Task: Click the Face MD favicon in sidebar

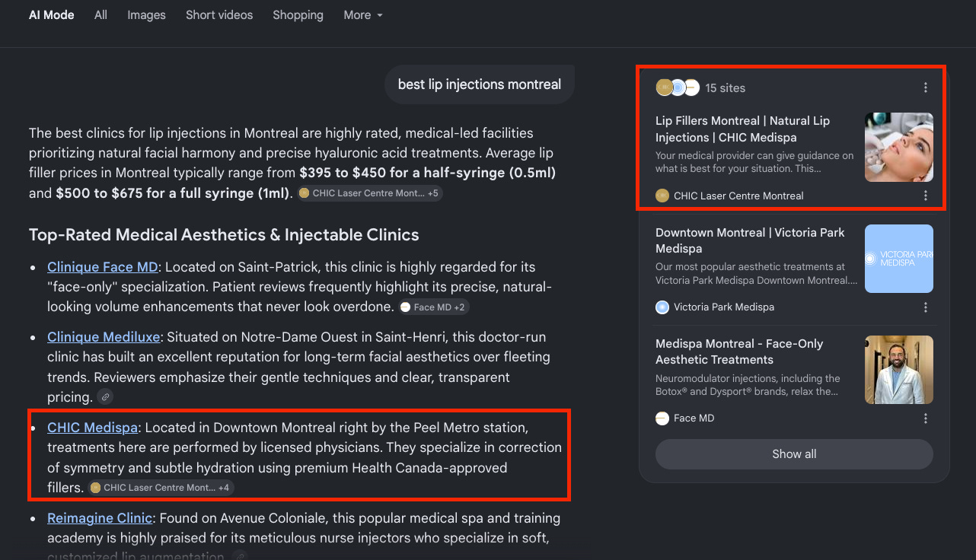Action: [x=662, y=418]
